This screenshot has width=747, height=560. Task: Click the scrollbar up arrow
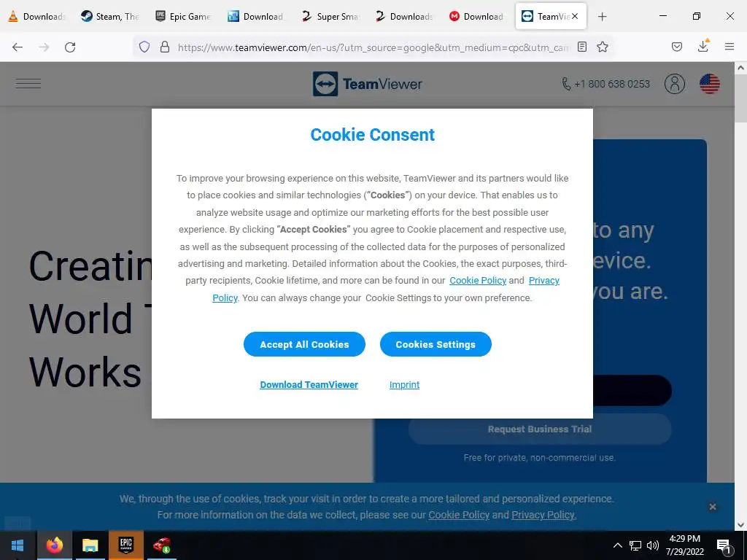coord(740,68)
